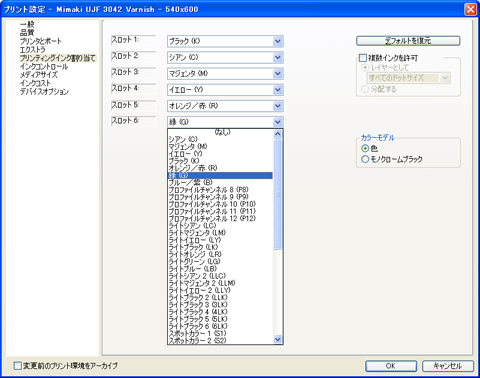Open the スロット 4 イエロー dropdown
480x378 pixels.
tap(225, 90)
